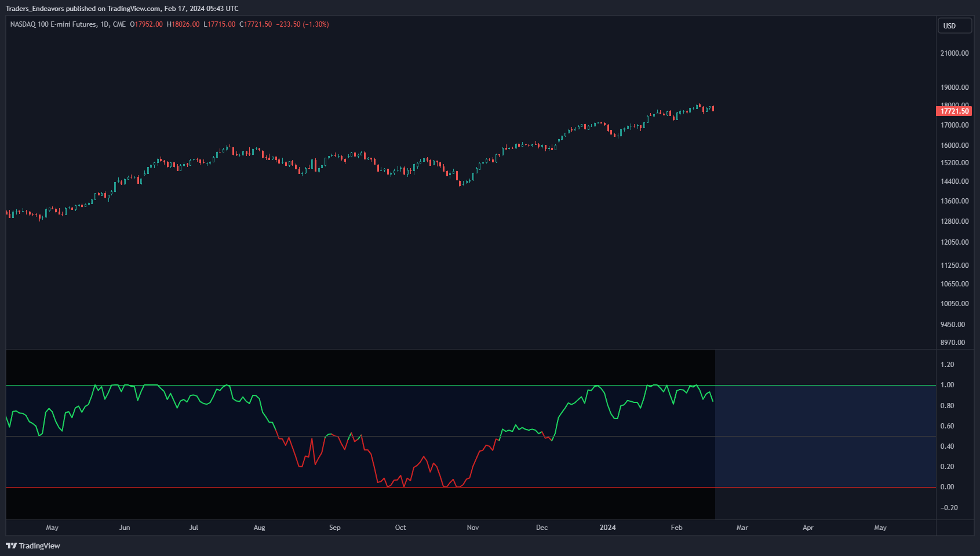This screenshot has height=556, width=980.
Task: Click the 16000.00 price axis label
Action: 955,146
